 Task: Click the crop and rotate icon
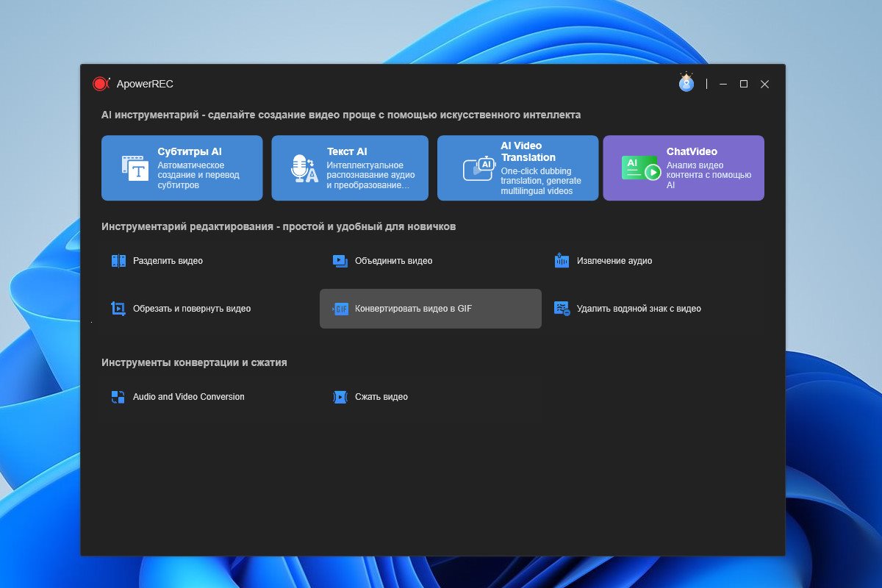[118, 309]
